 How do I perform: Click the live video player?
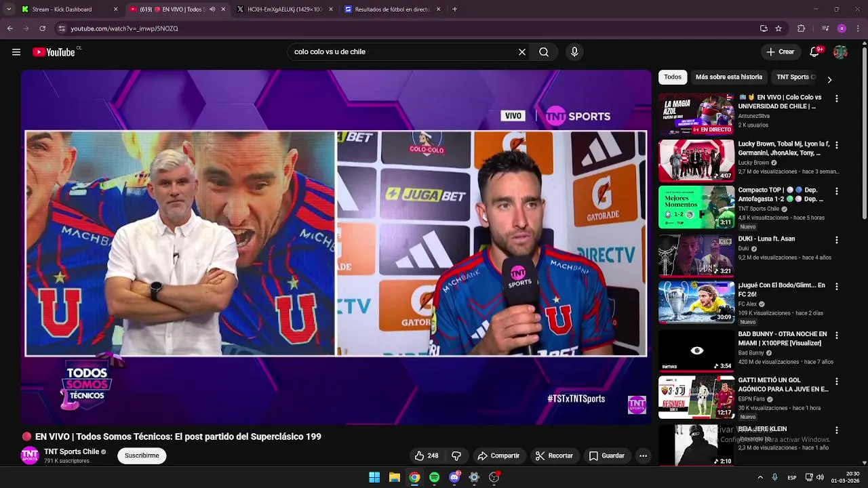pos(336,247)
